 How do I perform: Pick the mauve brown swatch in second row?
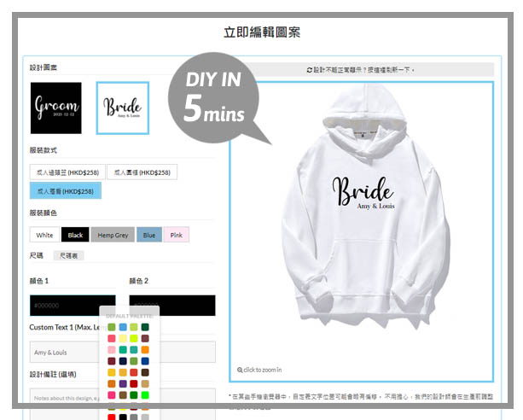tap(145, 339)
